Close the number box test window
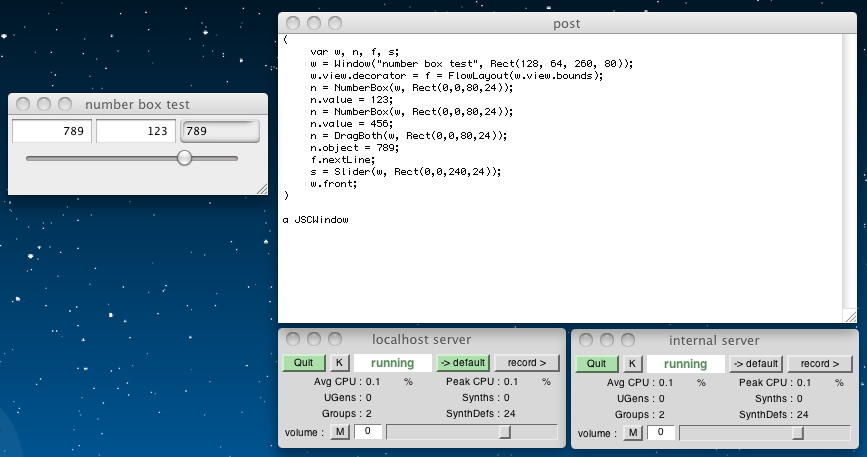Image resolution: width=867 pixels, height=457 pixels. 25,104
